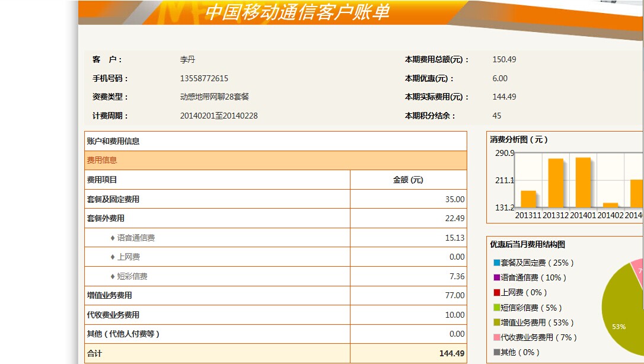
Task: Click the 套餐外费用 row label
Action: [x=106, y=218]
